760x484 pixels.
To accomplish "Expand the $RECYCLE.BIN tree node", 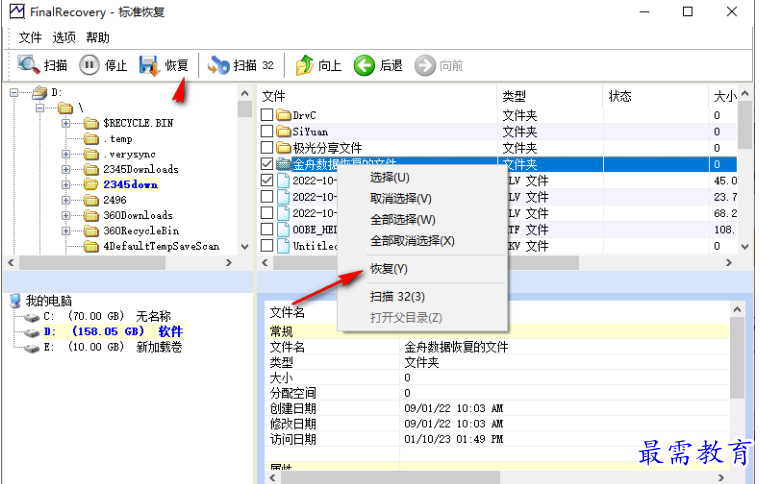I will 65,123.
